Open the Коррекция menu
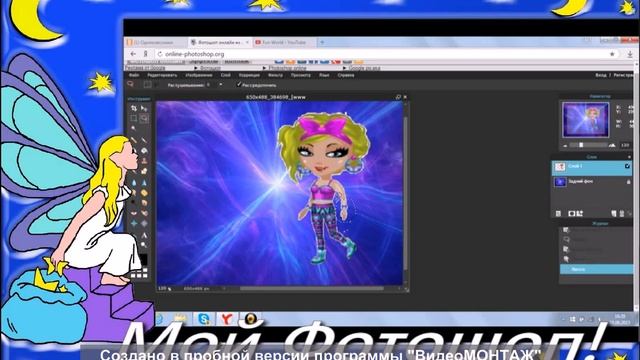Image resolution: width=640 pixels, height=360 pixels. 249,76
